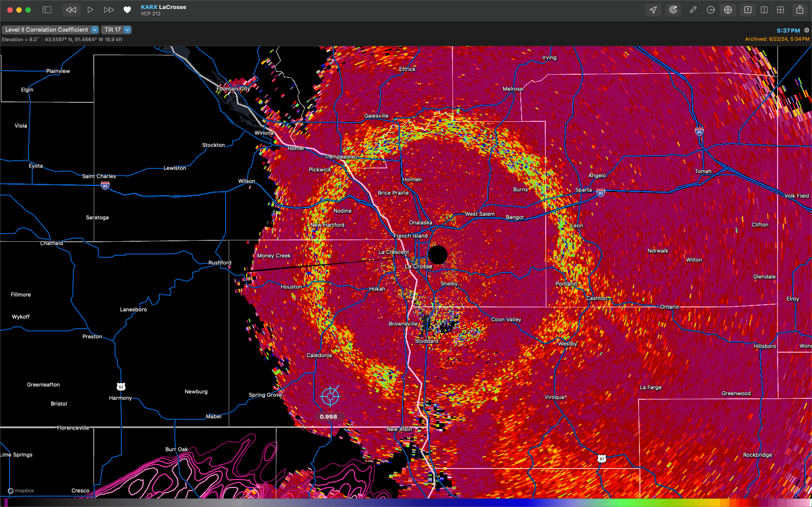Click the VCP 212 subtitle
Image resolution: width=812 pixels, height=507 pixels.
151,14
